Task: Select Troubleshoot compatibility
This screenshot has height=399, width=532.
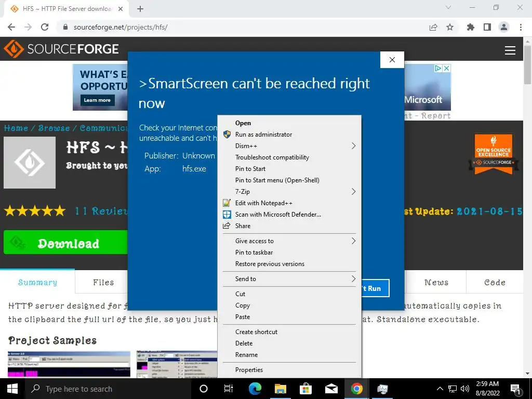Action: click(x=289, y=157)
